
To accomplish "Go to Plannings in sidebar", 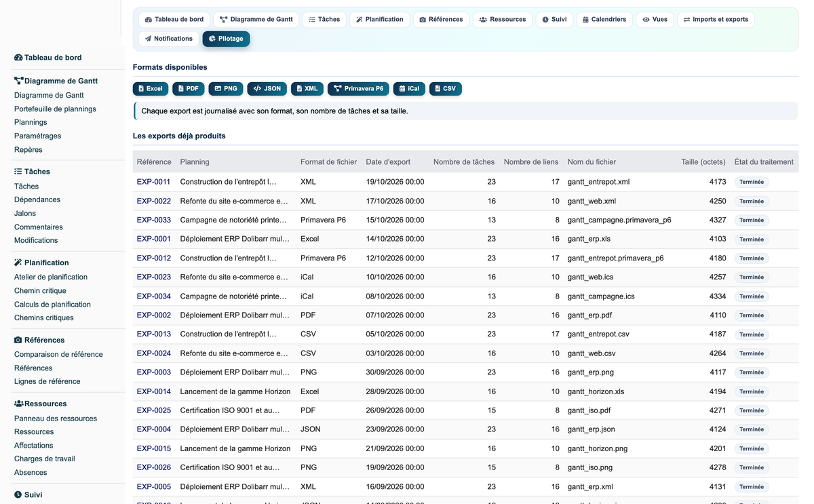I will pyautogui.click(x=31, y=123).
